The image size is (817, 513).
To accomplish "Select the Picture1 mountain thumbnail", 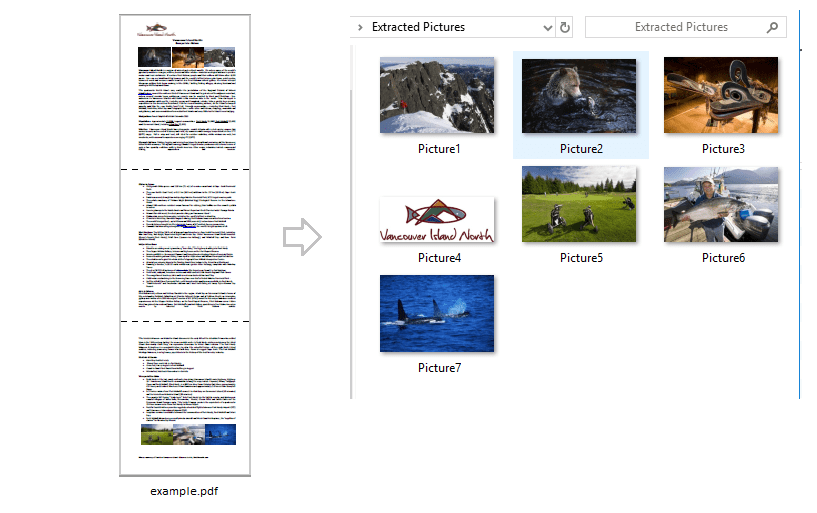I will [x=437, y=97].
